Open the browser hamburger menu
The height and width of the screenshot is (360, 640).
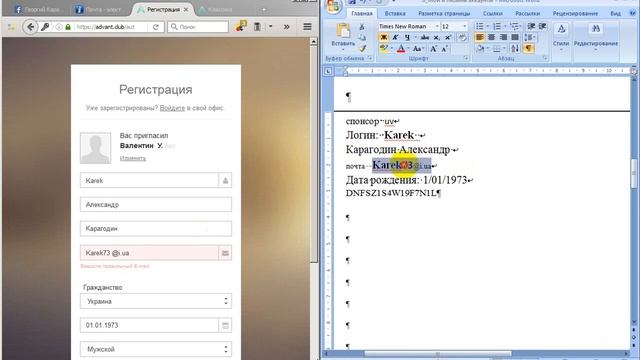tap(307, 27)
